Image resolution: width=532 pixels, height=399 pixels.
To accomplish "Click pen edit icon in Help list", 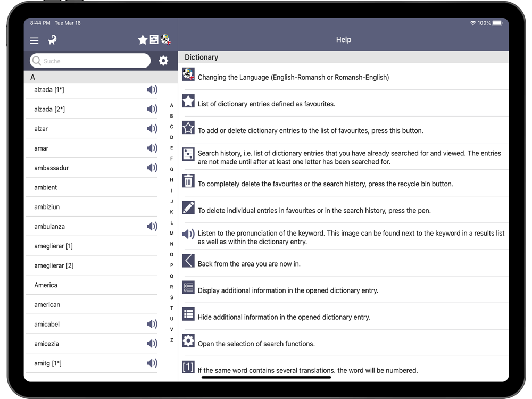I will click(x=188, y=207).
